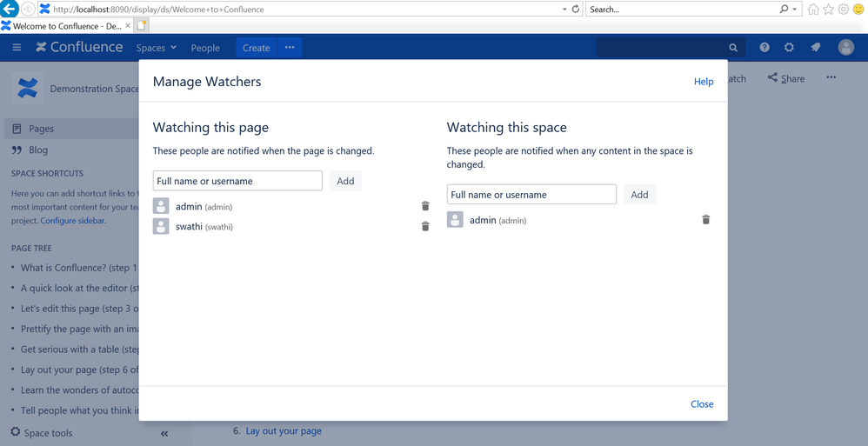Image resolution: width=868 pixels, height=446 pixels.
Task: Open Get serious with a table item
Action: click(79, 349)
